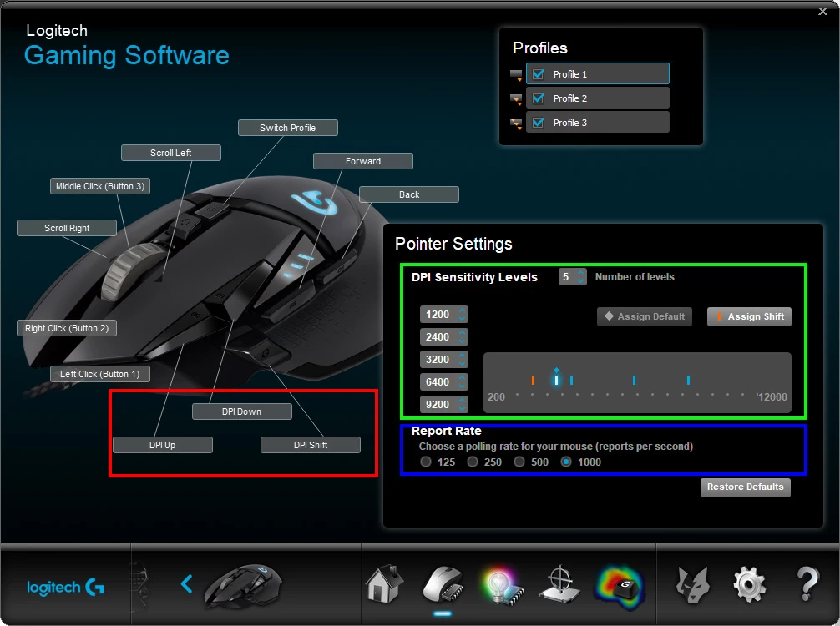Open the surface tuning crosshair icon

560,585
